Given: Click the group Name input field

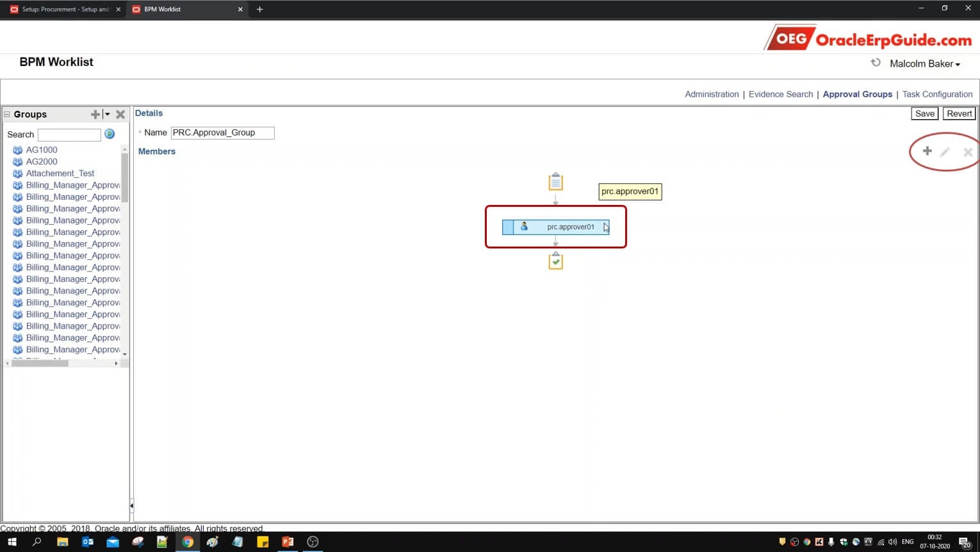Looking at the screenshot, I should click(222, 133).
